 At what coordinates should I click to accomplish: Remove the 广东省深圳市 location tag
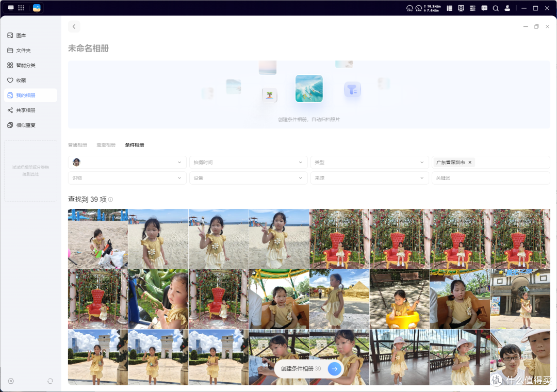point(470,162)
